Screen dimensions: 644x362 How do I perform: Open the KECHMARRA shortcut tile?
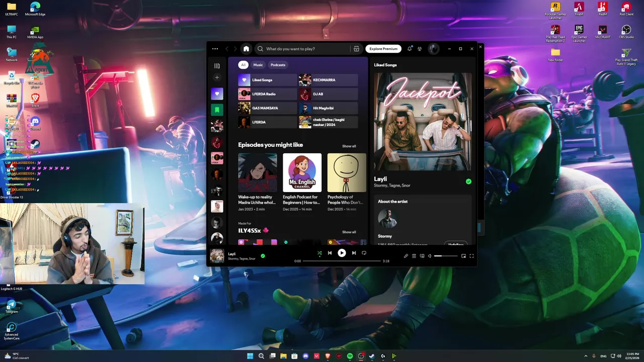click(328, 80)
